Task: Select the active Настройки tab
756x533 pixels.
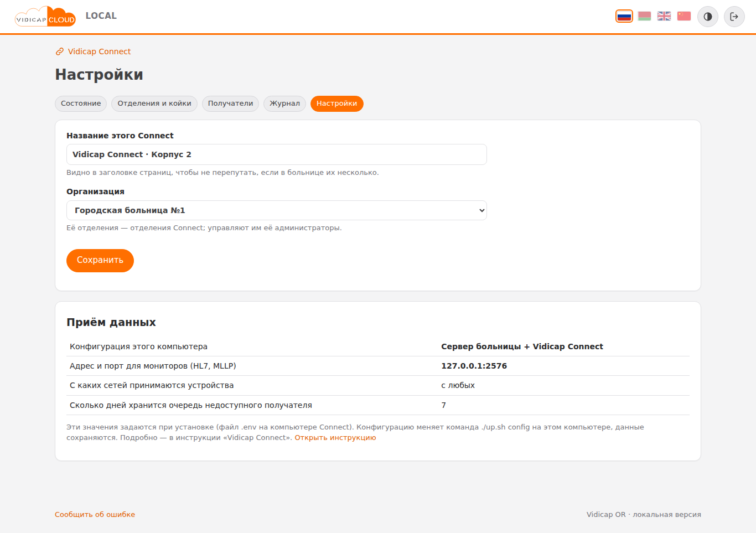Action: tap(337, 104)
